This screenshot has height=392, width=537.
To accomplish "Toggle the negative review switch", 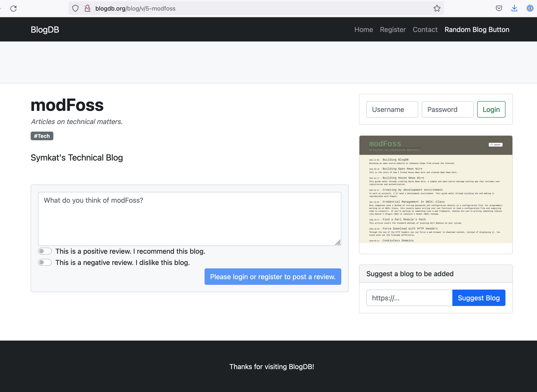I will [45, 262].
